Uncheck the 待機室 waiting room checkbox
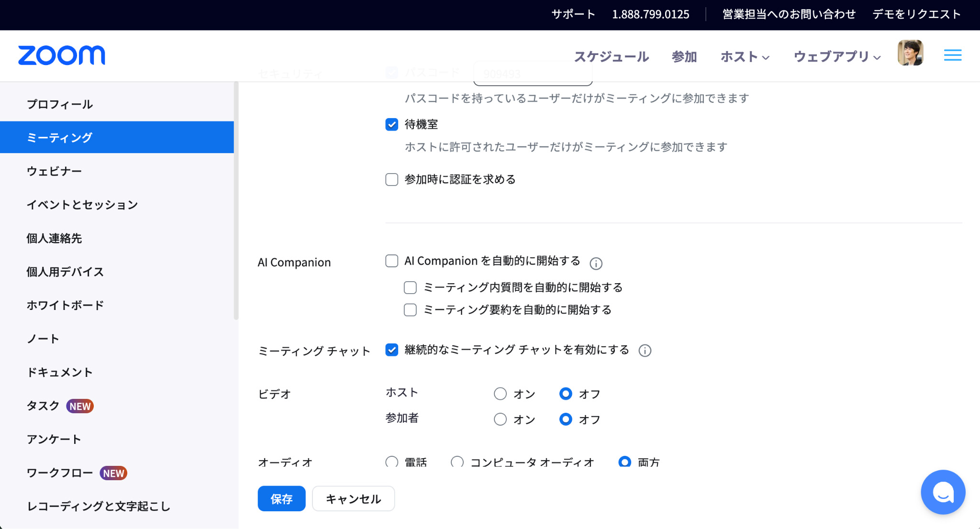Viewport: 980px width, 529px height. click(391, 125)
